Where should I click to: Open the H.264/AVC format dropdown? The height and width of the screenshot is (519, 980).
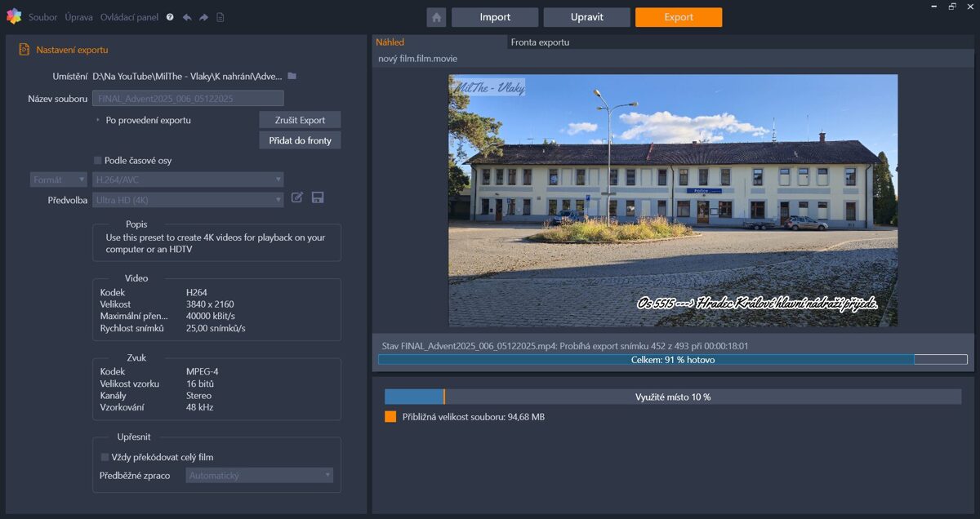click(x=188, y=180)
